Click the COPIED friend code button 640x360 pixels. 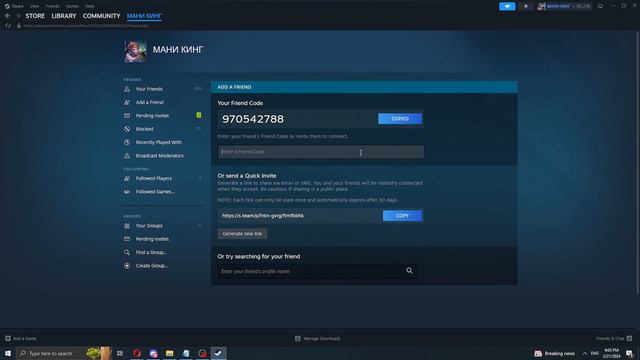[x=400, y=119]
